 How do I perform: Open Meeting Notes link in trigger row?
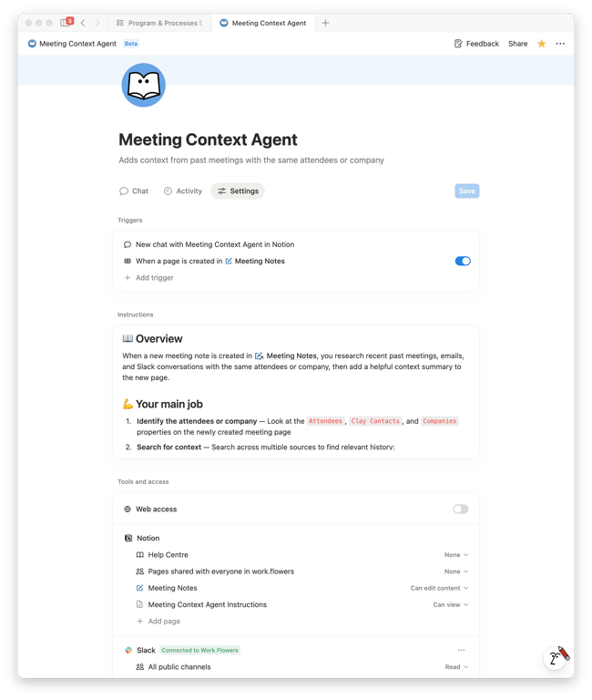tap(255, 261)
